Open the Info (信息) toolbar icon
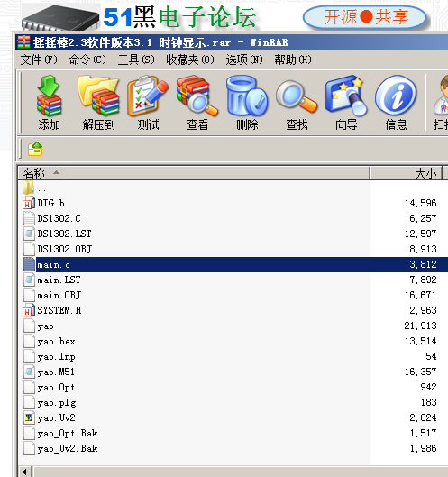Screen dimensions: 448x477 (x=396, y=96)
